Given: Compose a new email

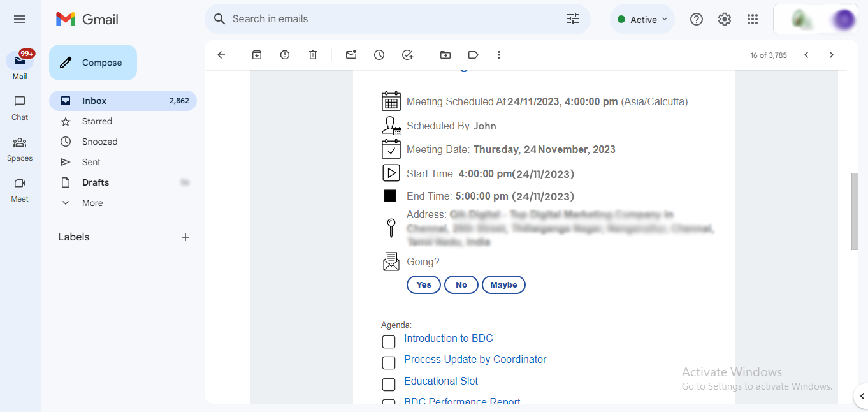Looking at the screenshot, I should coord(93,63).
